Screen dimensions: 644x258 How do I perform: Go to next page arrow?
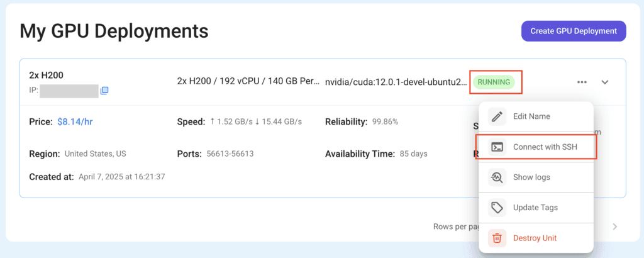[615, 227]
